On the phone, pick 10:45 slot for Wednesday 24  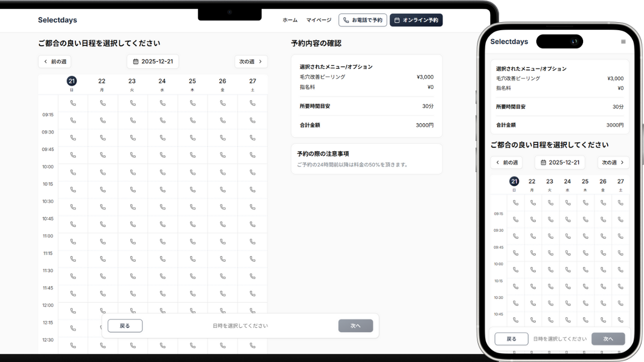click(568, 320)
